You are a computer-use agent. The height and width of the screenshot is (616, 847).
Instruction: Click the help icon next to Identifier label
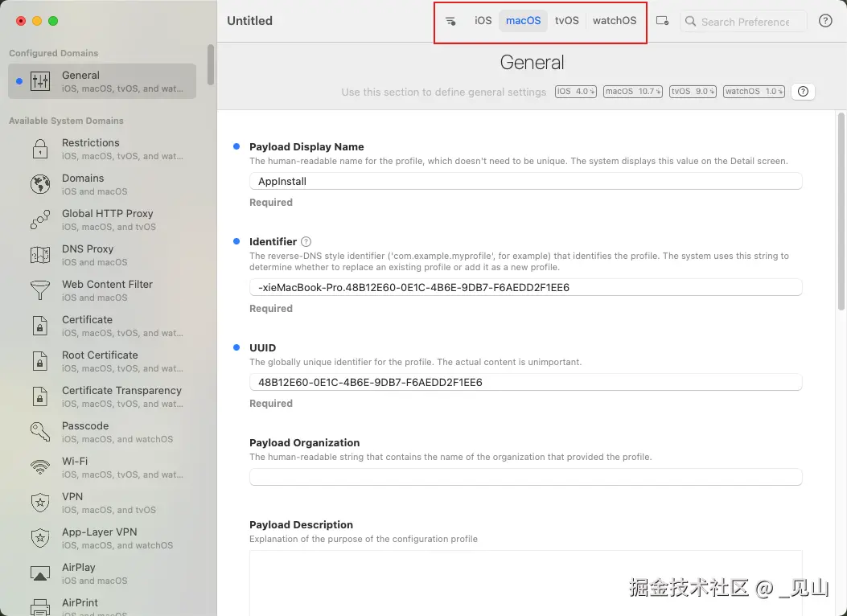point(306,241)
